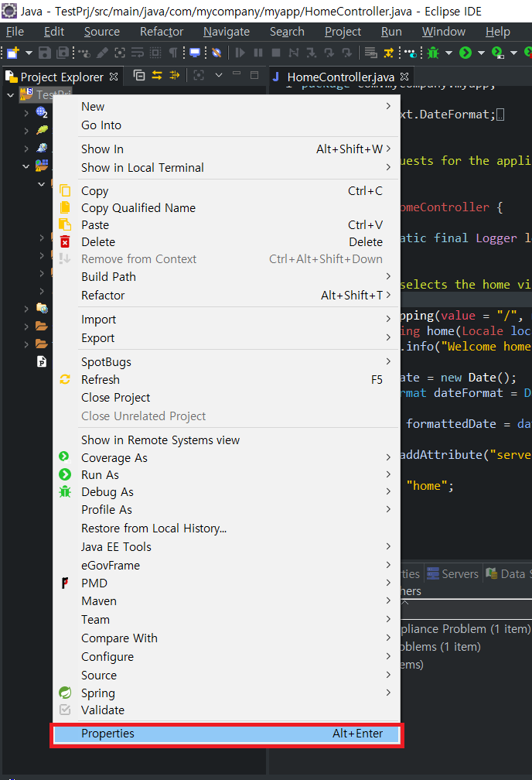Open the Debug launch dropdown arrow
This screenshot has width=532, height=780.
tap(448, 53)
